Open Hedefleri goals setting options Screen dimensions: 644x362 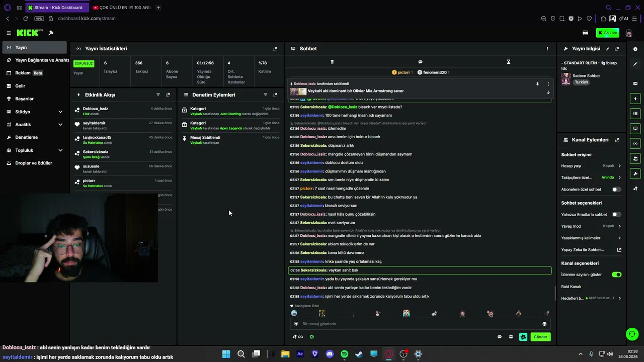[x=591, y=298]
